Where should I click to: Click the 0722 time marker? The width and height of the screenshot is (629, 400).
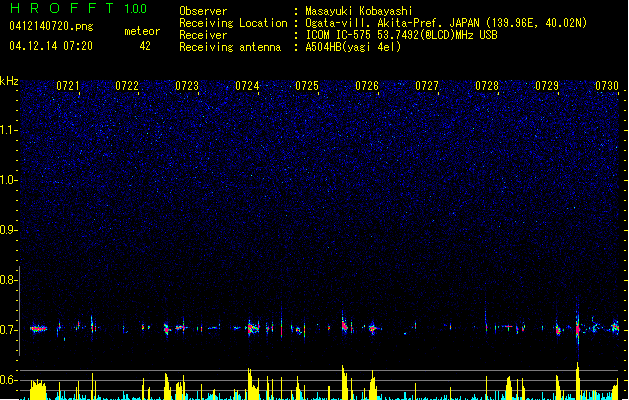tap(127, 85)
